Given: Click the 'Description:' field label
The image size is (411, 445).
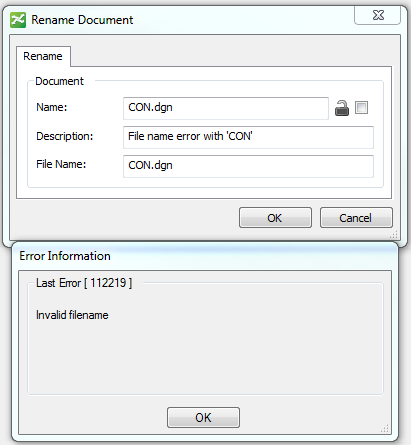Looking at the screenshot, I should click(x=65, y=136).
